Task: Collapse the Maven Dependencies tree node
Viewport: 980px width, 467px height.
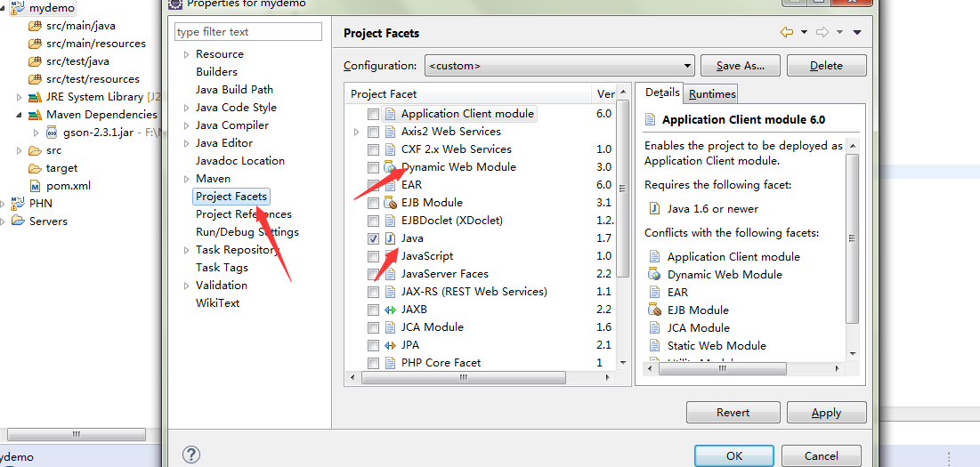Action: [x=20, y=115]
